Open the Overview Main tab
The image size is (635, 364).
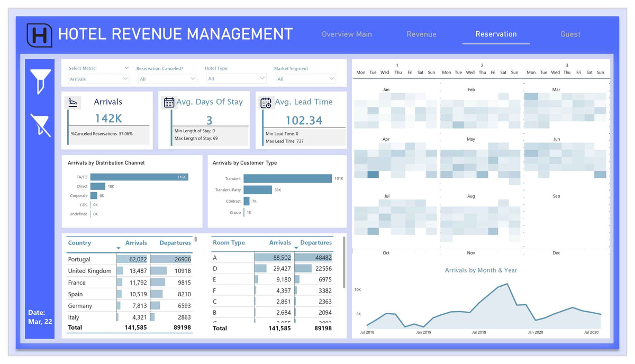pos(347,34)
